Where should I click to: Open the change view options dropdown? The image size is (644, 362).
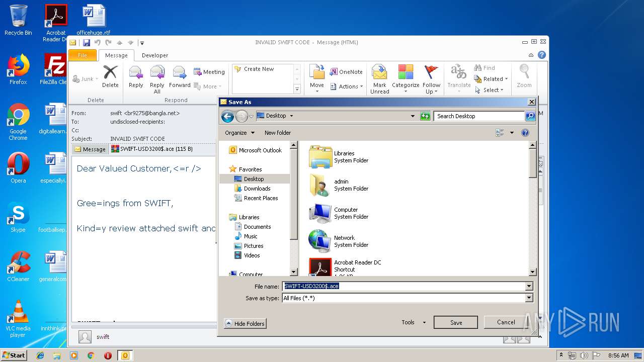pos(512,133)
